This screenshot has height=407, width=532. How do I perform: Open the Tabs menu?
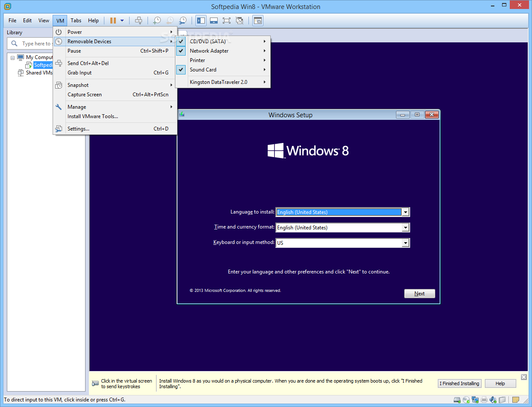pos(76,21)
